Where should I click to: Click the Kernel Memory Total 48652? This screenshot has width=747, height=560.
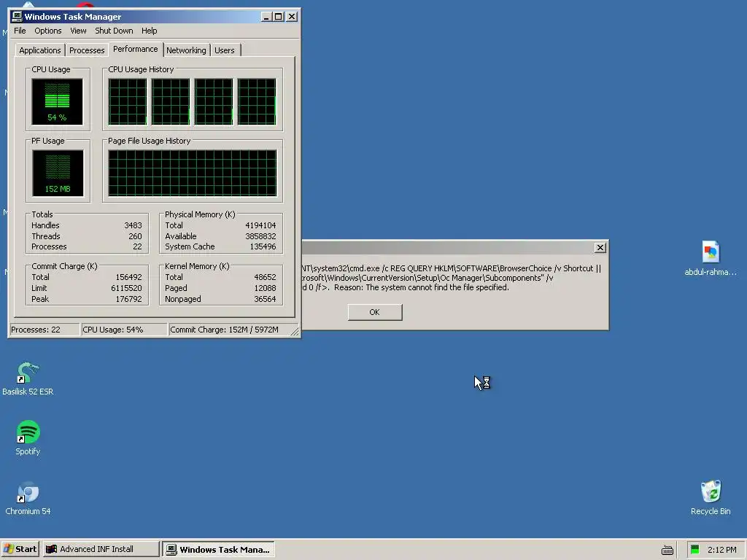265,277
